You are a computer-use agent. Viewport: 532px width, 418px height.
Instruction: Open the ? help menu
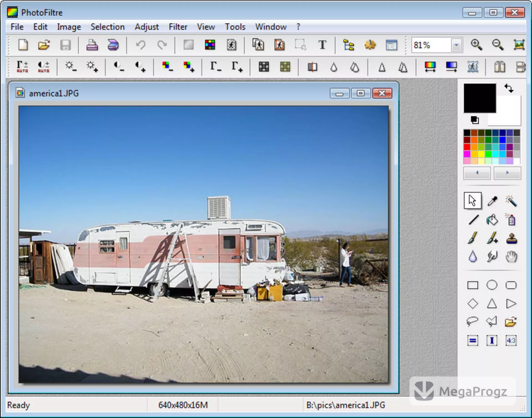[x=298, y=27]
